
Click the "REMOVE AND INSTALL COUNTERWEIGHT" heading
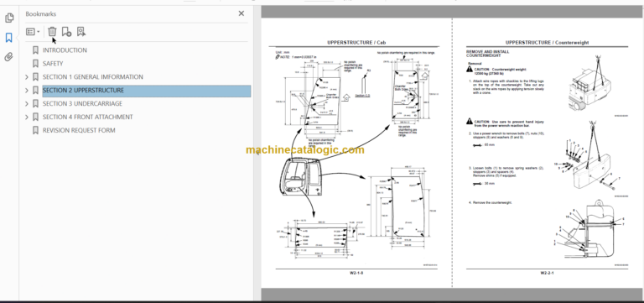tap(487, 54)
